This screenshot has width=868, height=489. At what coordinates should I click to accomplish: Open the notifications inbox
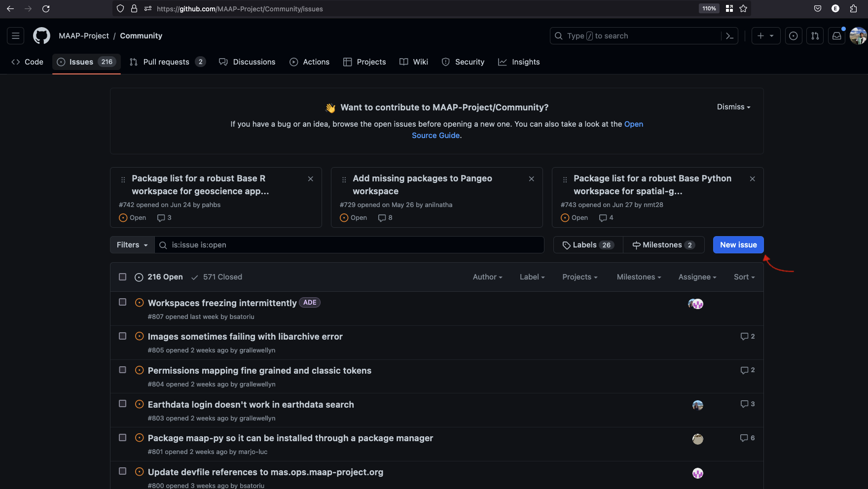tap(837, 36)
